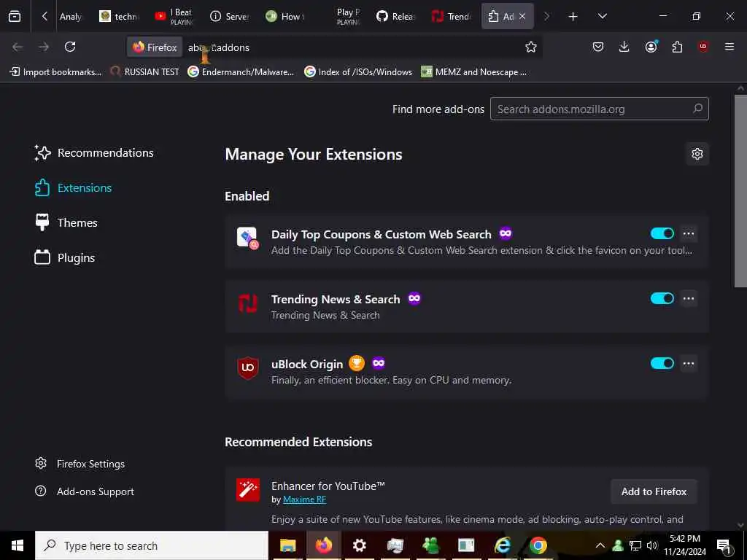Open the Plugins sidebar section
The width and height of the screenshot is (747, 560).
pyautogui.click(x=65, y=257)
